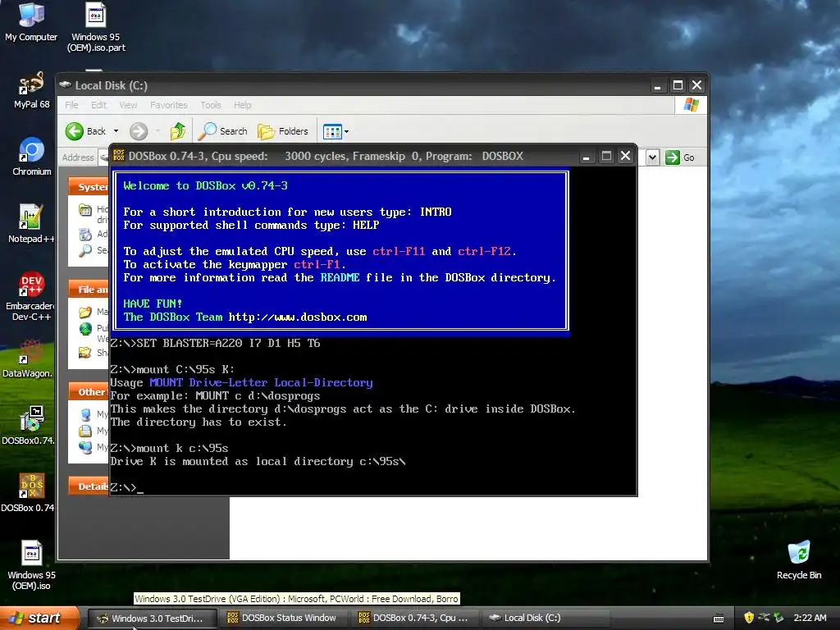Open the My Computer desktop icon
The width and height of the screenshot is (840, 630).
coord(31,21)
